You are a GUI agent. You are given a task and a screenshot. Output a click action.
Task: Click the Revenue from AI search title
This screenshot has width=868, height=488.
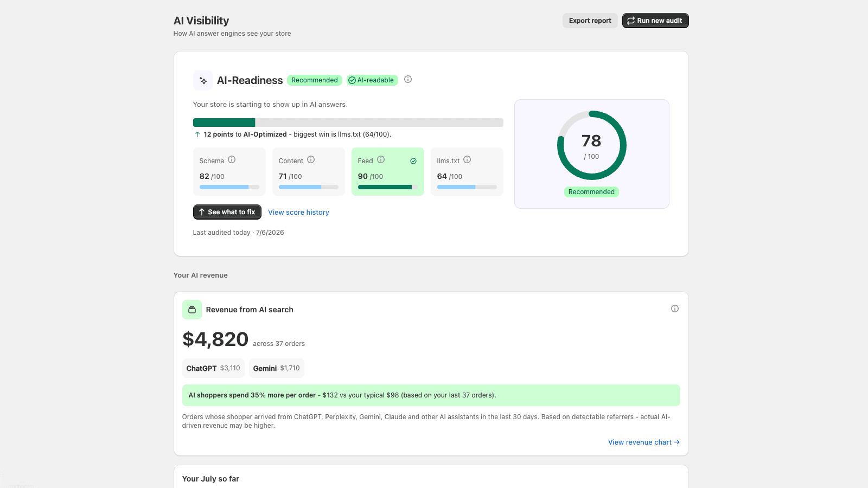pos(250,310)
